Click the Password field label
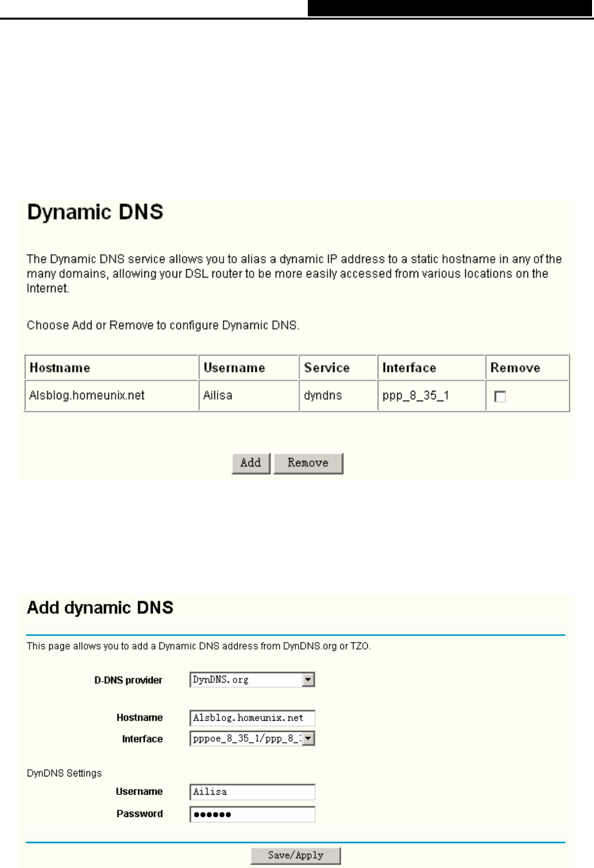This screenshot has width=594, height=868. (x=140, y=814)
